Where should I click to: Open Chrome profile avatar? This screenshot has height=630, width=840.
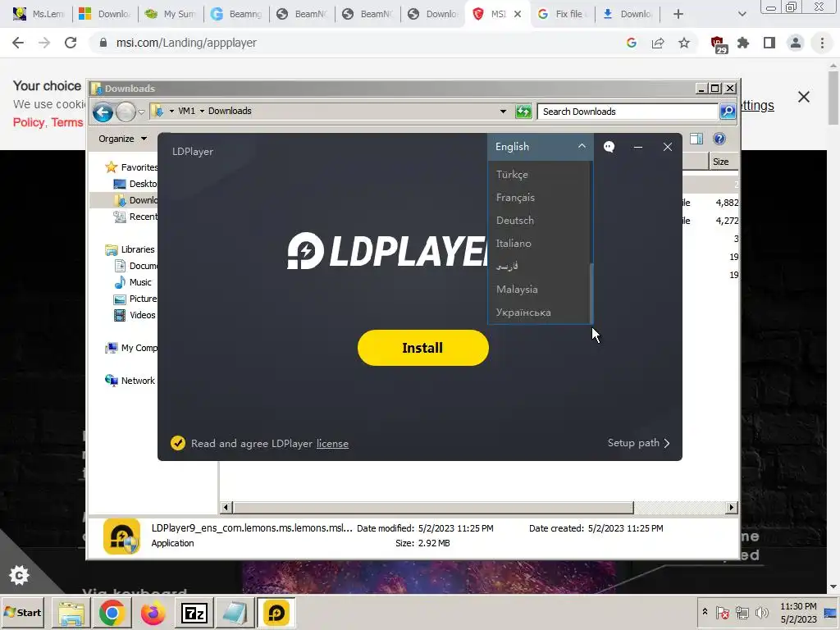(796, 43)
